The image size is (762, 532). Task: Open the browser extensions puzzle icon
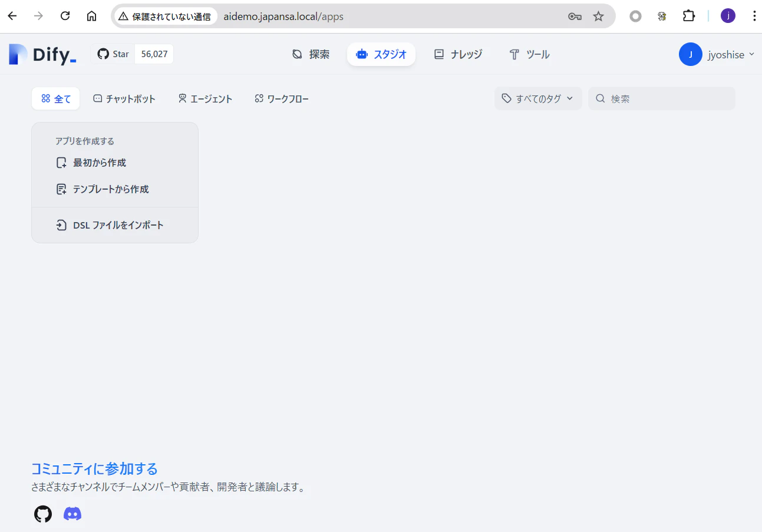tap(689, 16)
